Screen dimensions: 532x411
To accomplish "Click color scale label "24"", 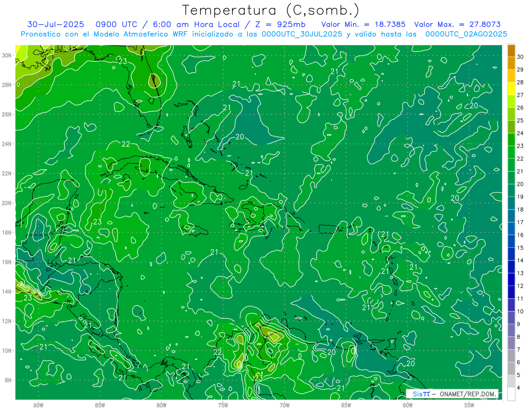I will [x=520, y=133].
